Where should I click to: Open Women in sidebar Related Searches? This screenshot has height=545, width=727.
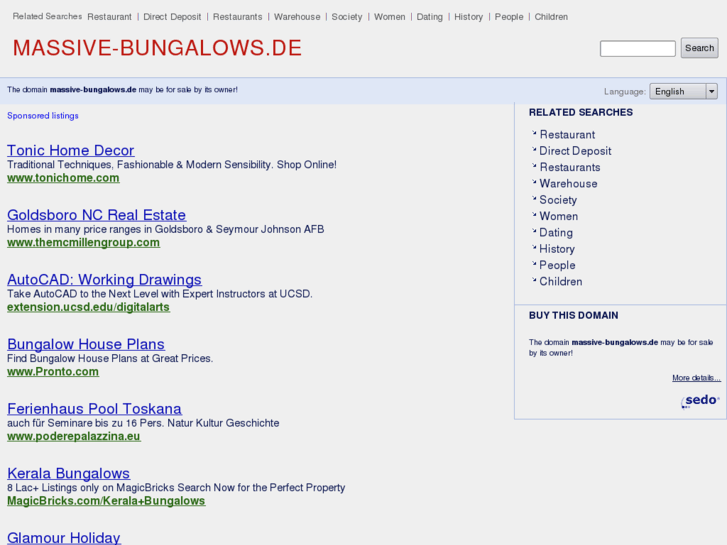tap(558, 216)
